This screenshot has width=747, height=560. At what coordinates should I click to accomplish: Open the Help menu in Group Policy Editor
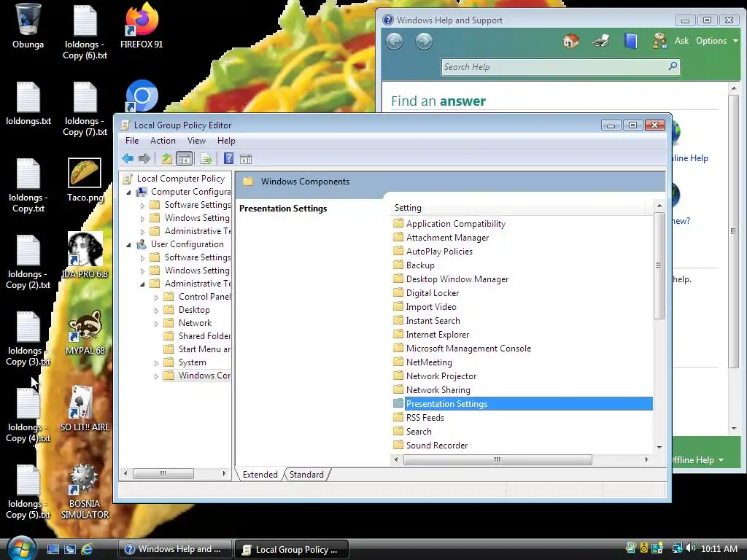[x=226, y=141]
